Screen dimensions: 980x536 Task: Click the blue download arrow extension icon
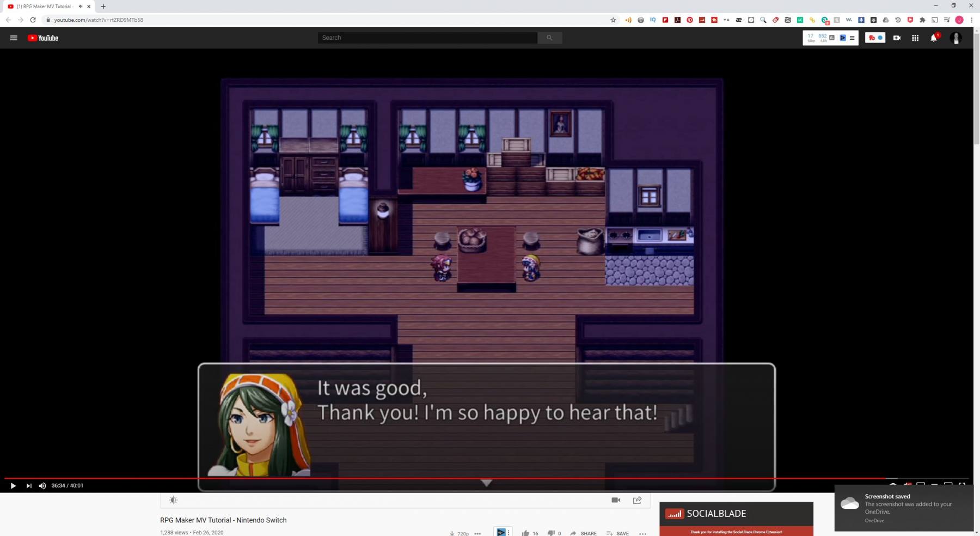click(861, 20)
